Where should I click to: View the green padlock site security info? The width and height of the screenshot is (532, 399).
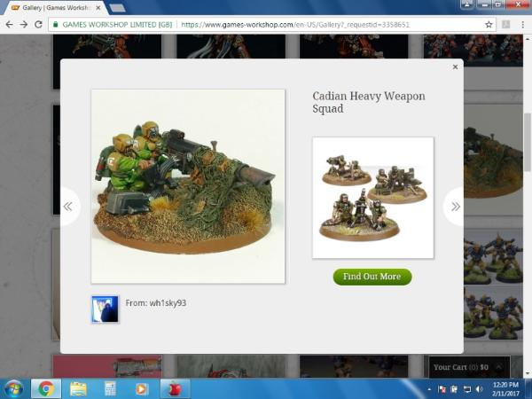click(56, 25)
